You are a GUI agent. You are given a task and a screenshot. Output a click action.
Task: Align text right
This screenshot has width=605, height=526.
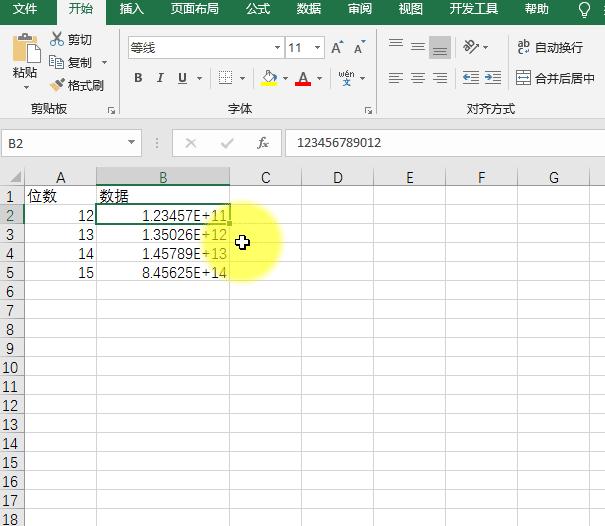440,78
